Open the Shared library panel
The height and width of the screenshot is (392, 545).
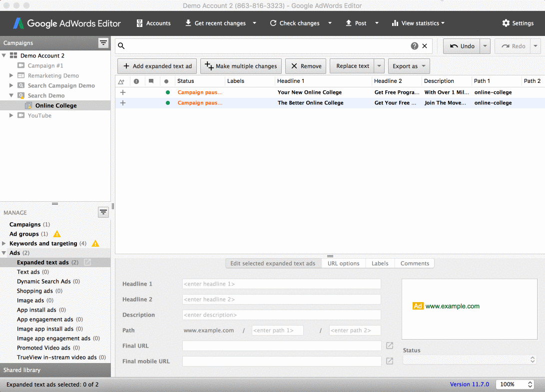[x=55, y=370]
